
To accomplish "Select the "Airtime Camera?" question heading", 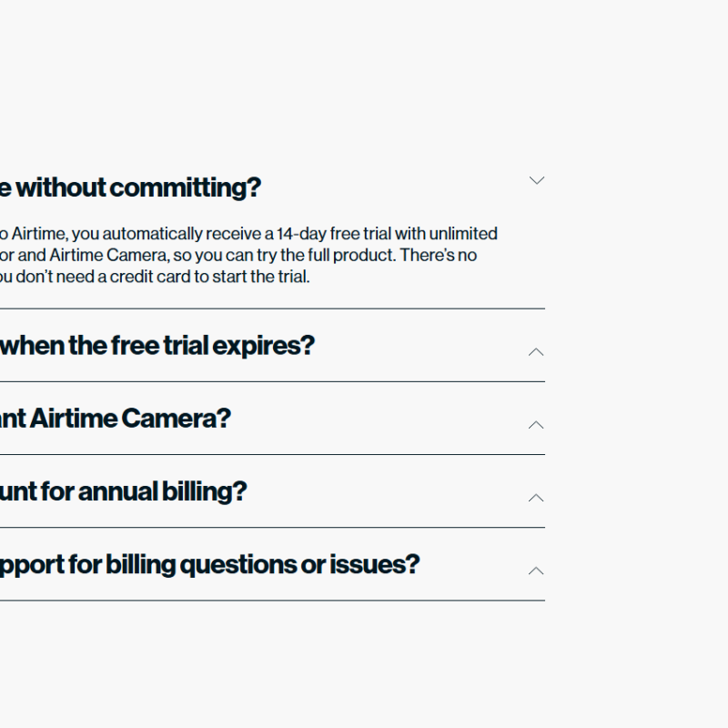I will pyautogui.click(x=118, y=419).
